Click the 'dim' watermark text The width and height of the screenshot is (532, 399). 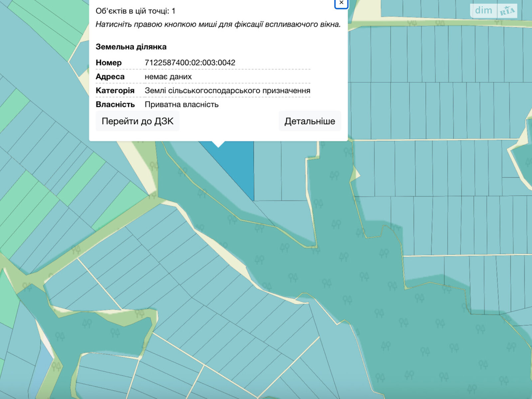(x=483, y=10)
